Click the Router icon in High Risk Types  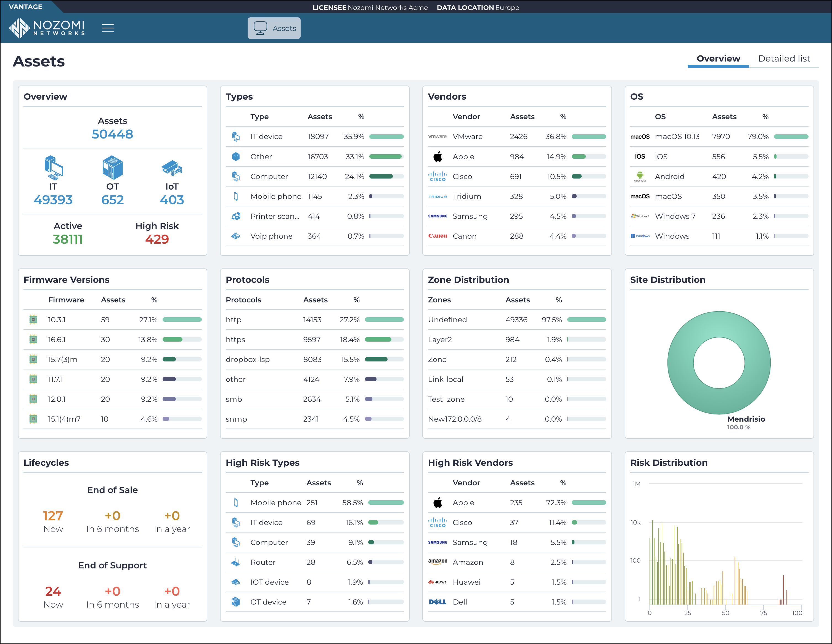click(236, 563)
